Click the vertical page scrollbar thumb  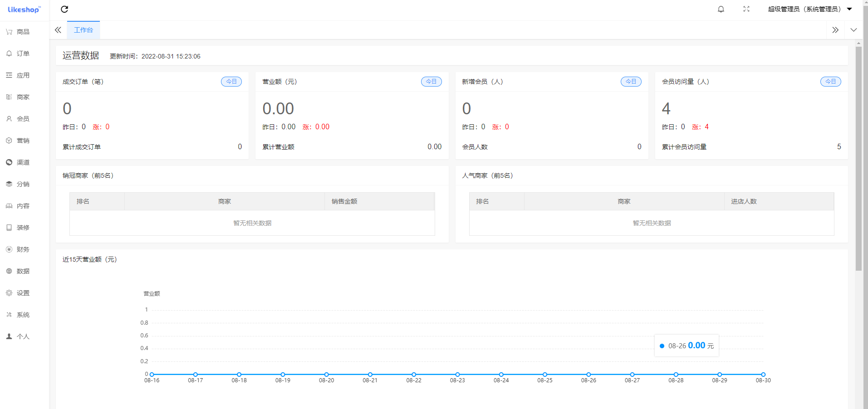point(858,159)
